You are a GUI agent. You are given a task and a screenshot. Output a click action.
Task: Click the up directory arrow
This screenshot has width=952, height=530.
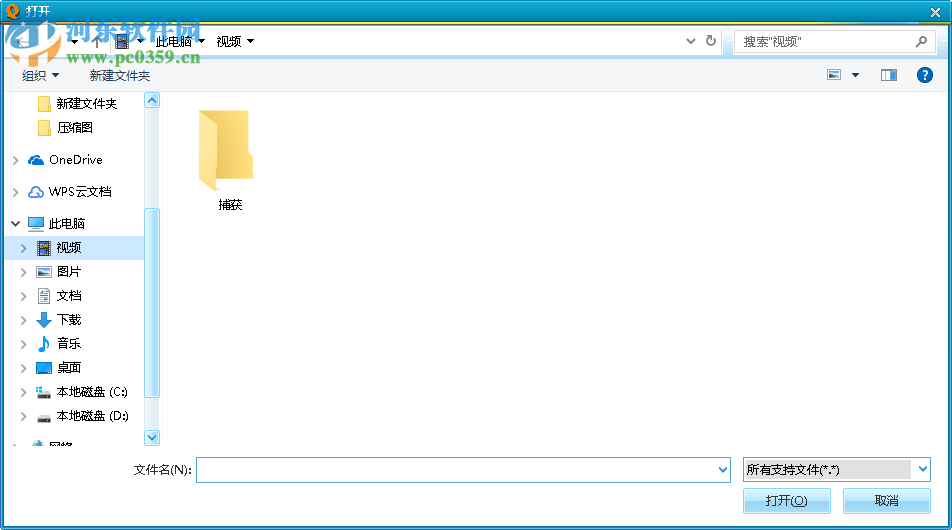pos(97,41)
